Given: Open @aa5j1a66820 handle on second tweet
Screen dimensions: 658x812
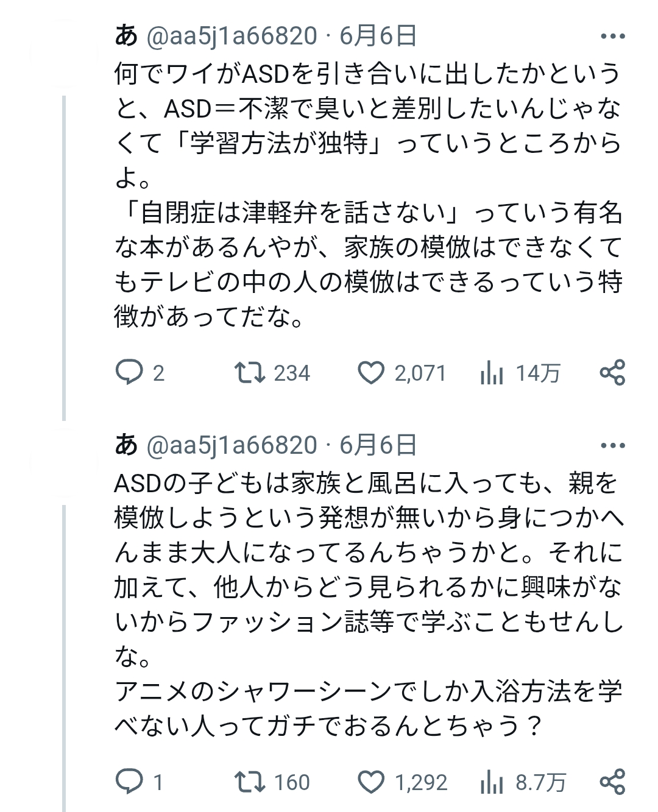Looking at the screenshot, I should [232, 446].
